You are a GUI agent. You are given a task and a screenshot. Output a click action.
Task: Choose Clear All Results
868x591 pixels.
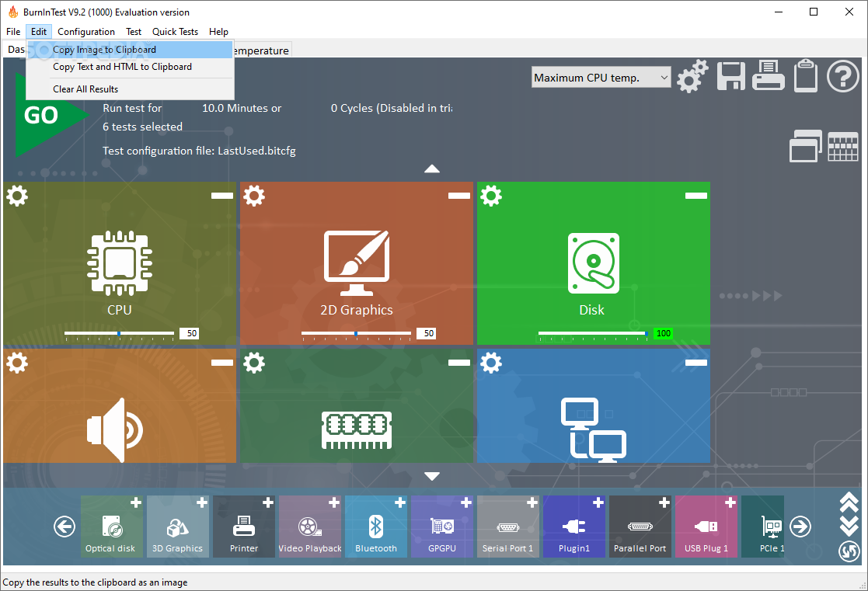click(130, 89)
